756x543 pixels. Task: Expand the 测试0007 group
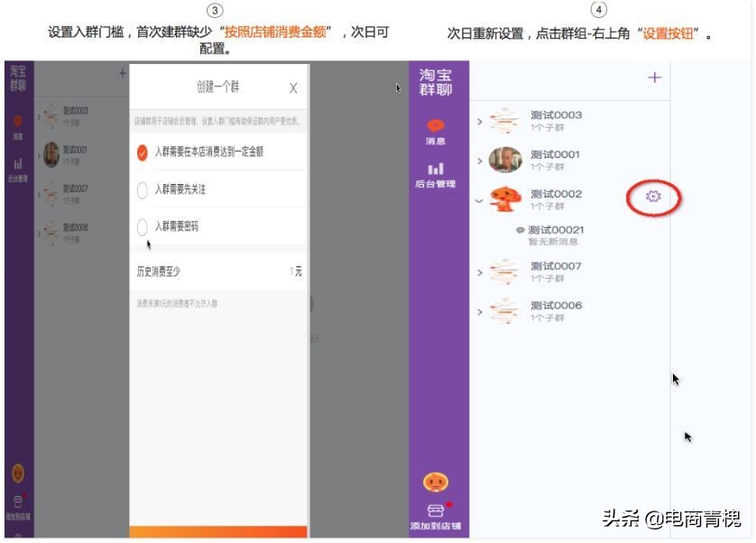point(478,271)
